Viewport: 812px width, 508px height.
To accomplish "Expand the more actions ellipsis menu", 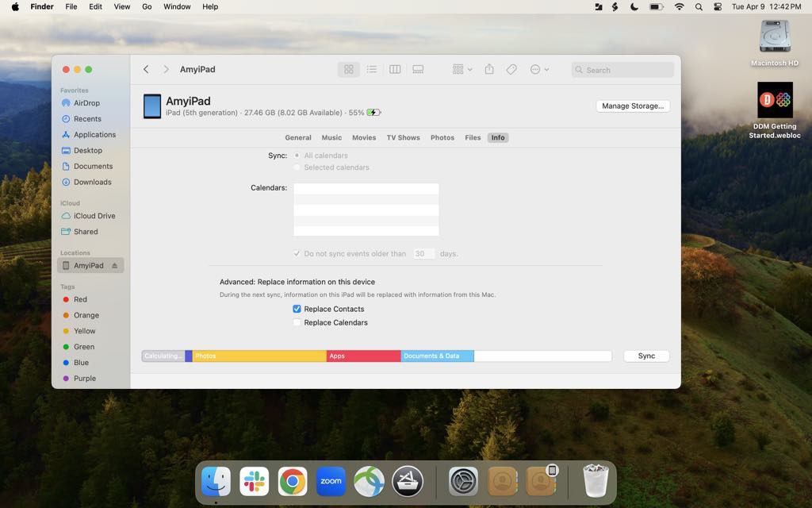I will [539, 70].
